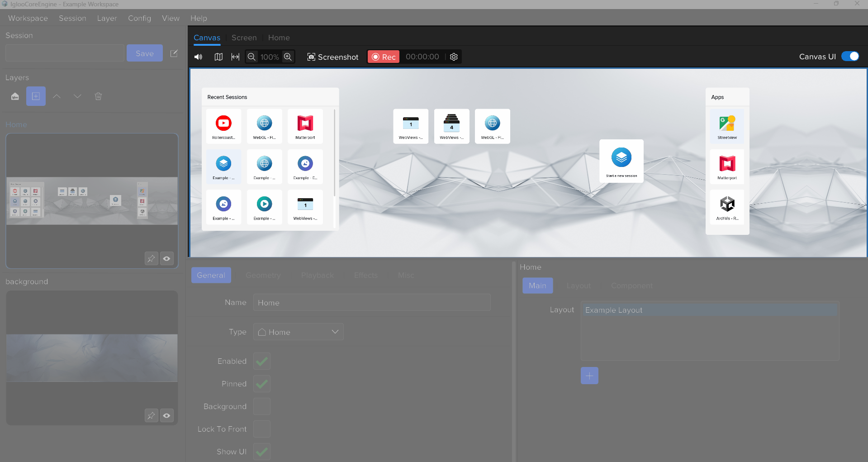Open the Matterport app in Apps panel
Viewport: 868px width, 462px height.
pyautogui.click(x=727, y=167)
